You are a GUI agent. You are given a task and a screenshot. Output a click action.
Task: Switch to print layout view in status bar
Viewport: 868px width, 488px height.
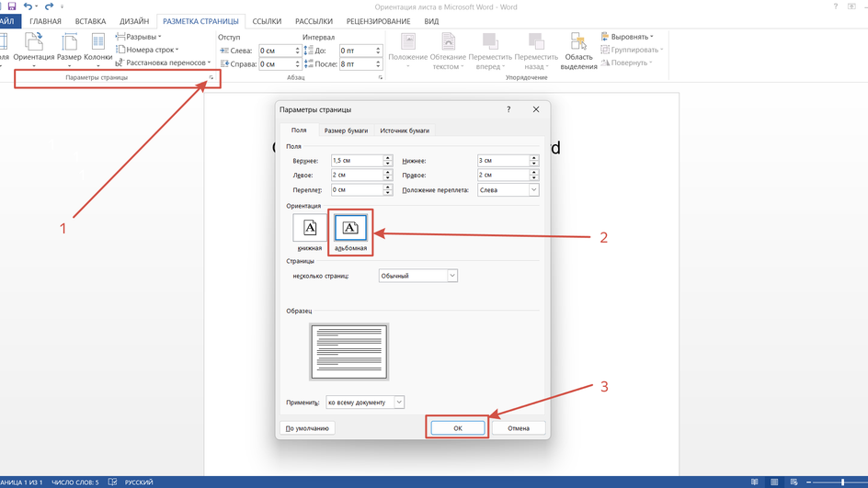click(x=774, y=482)
